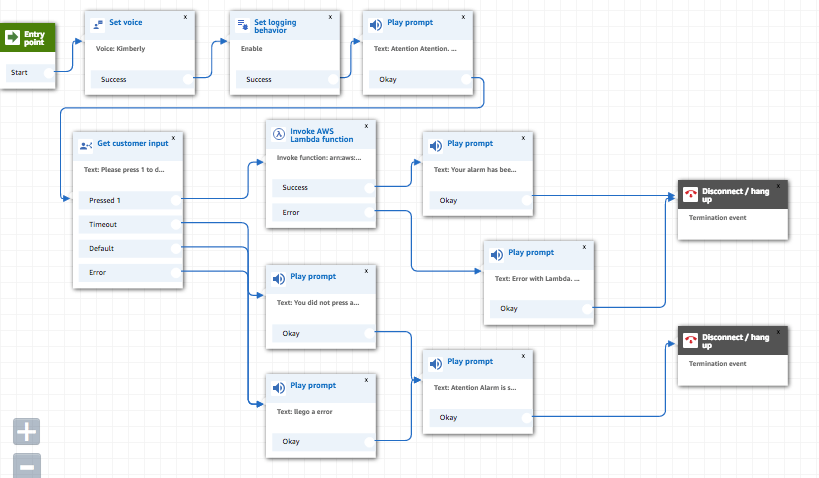This screenshot has width=819, height=478.
Task: Click 'Text: Please press 1 to d...' description
Action: coord(124,170)
